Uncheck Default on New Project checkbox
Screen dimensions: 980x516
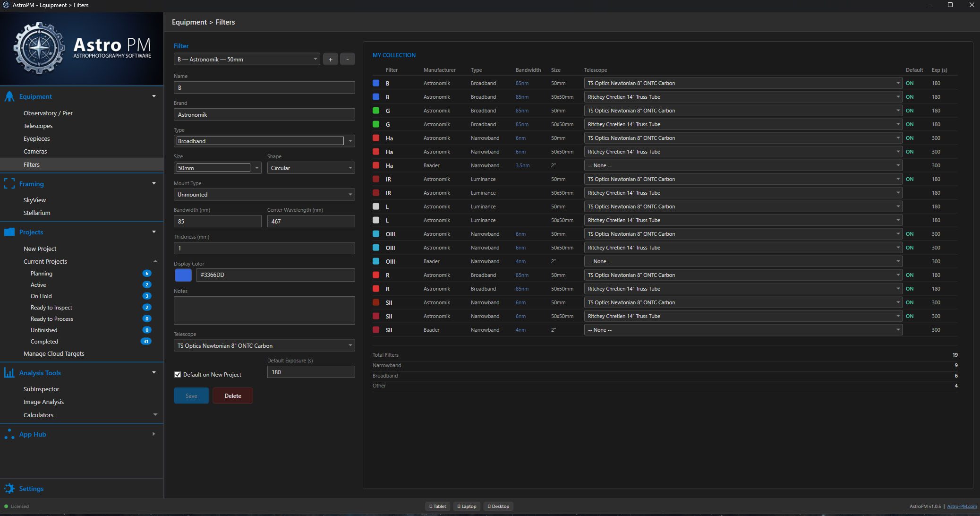point(178,375)
